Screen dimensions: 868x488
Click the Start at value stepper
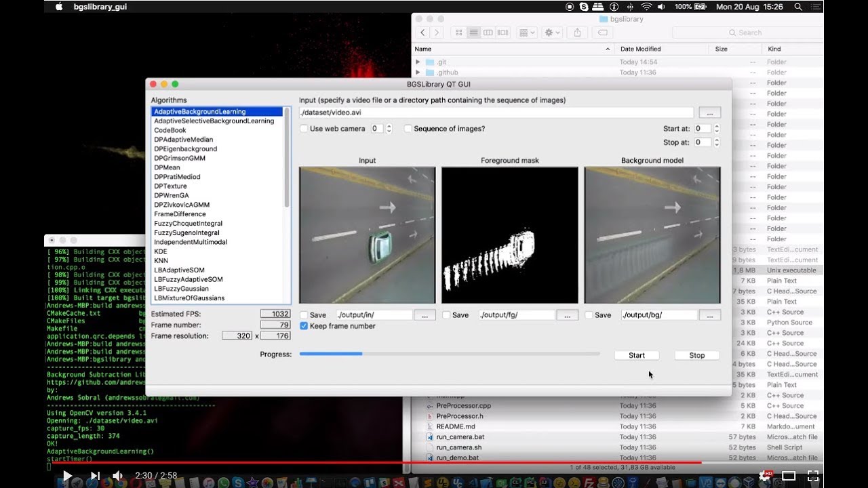[717, 129]
